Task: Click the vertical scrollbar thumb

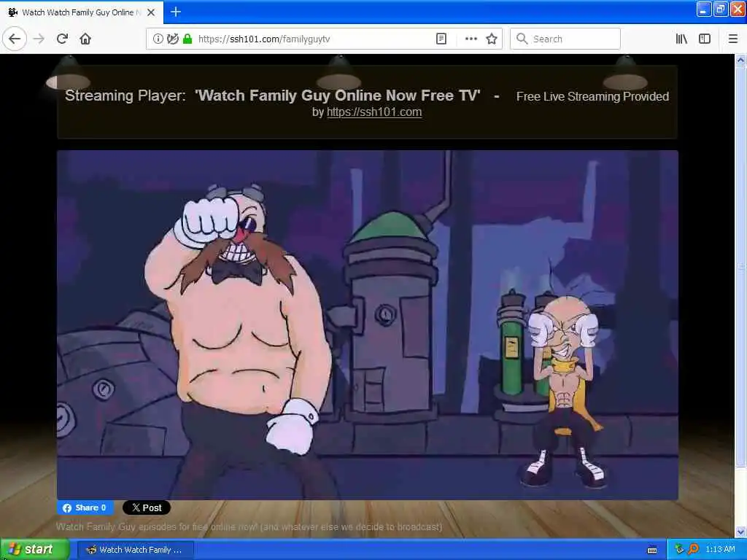Action: [740, 267]
